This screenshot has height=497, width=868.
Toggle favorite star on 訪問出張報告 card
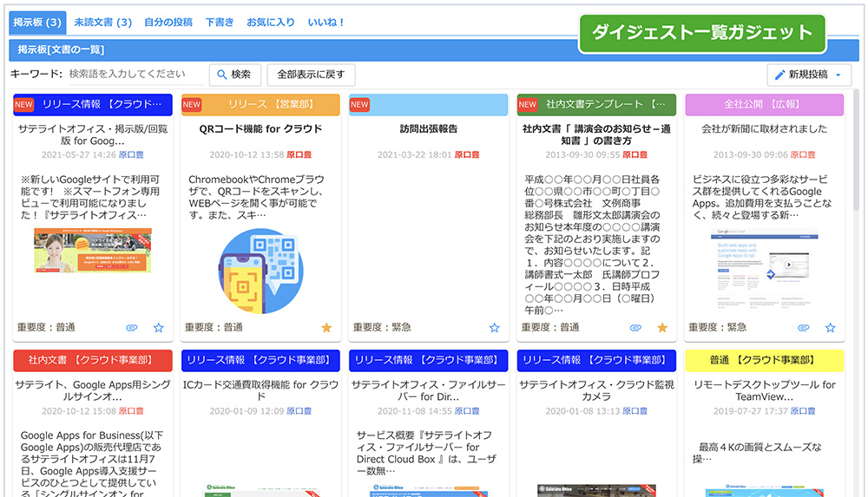[x=495, y=328]
